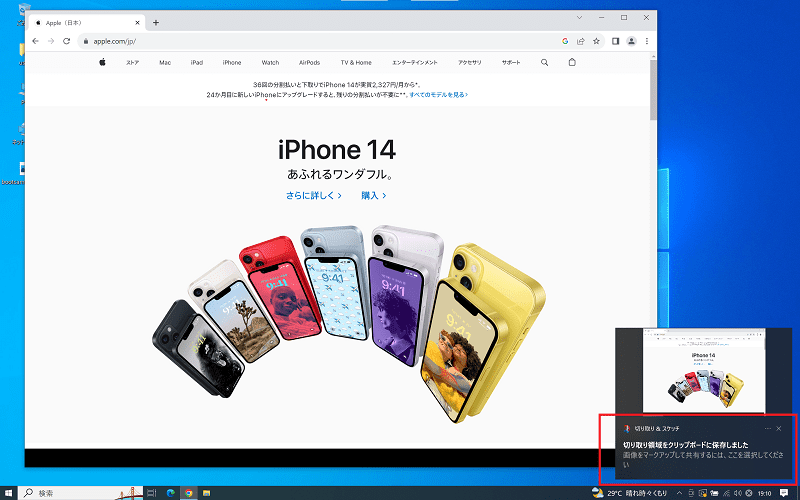This screenshot has height=500, width=800.
Task: Expand the tab search chevron
Action: (x=579, y=17)
